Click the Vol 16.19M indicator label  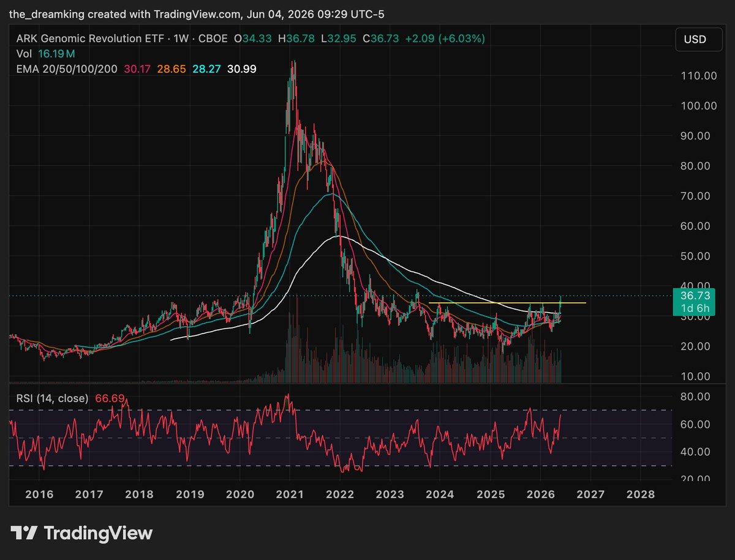pyautogui.click(x=45, y=54)
